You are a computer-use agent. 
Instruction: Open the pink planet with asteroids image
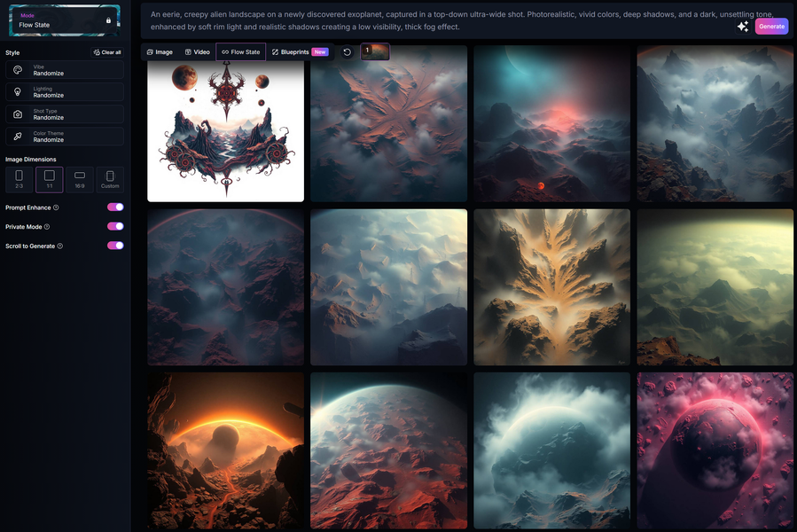(x=715, y=450)
